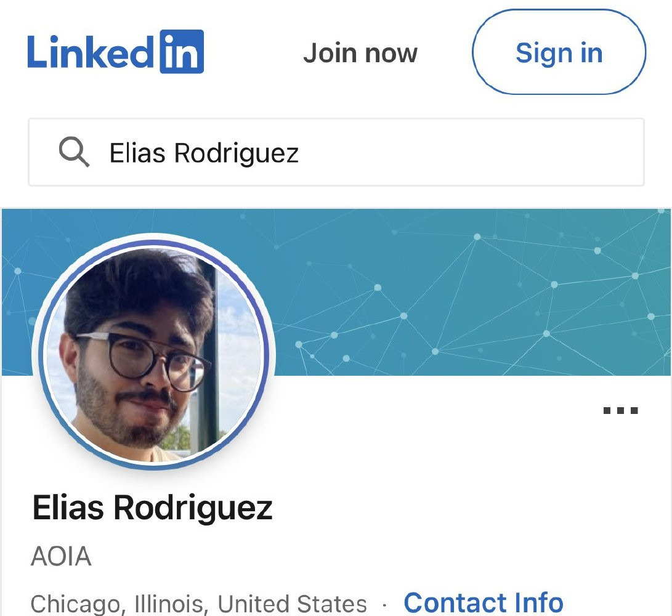Viewport: 672px width, 616px height.
Task: Click the Elias Rodriguez profile name heading
Action: tap(152, 508)
